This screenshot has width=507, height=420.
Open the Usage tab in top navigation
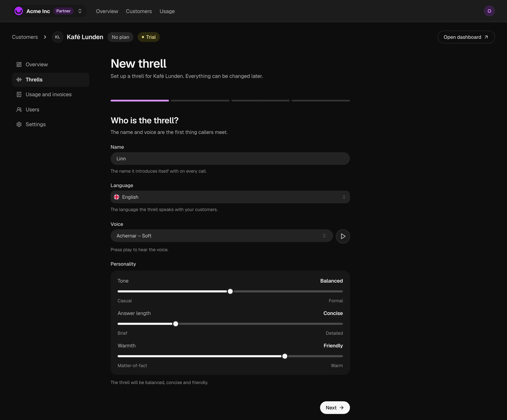(167, 11)
